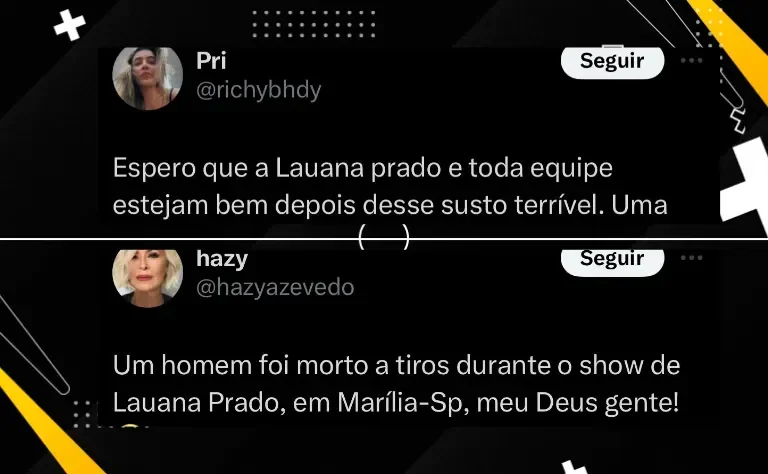Click the dotted grid pattern at the top
The image size is (768, 474).
coord(313,24)
